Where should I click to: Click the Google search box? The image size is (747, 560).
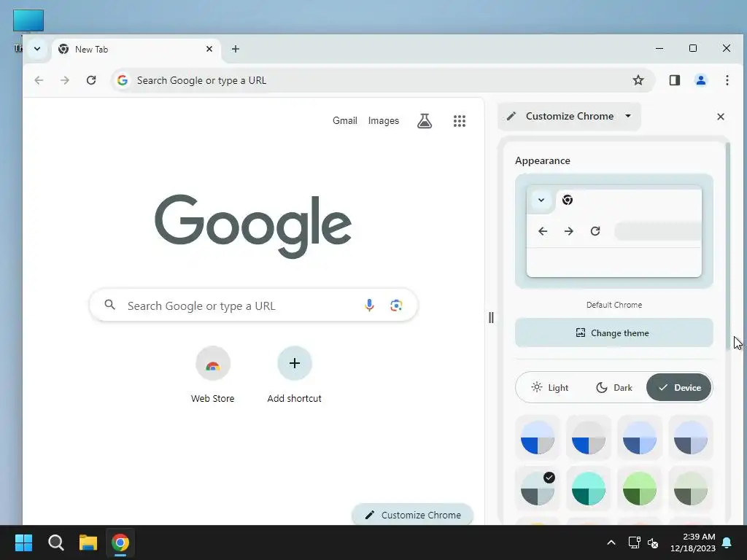pos(253,306)
